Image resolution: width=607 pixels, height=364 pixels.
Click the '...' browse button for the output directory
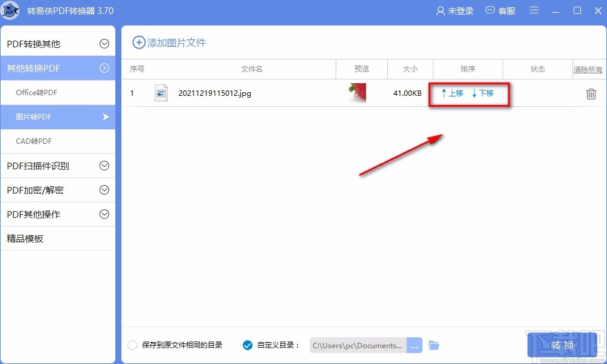point(415,345)
